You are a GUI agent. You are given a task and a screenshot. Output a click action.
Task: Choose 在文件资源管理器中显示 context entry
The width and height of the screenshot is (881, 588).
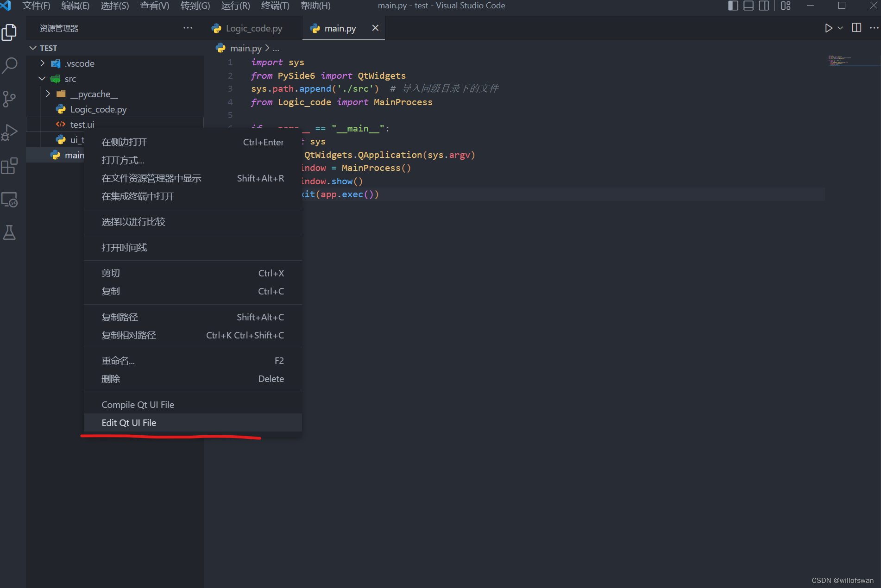(x=193, y=178)
